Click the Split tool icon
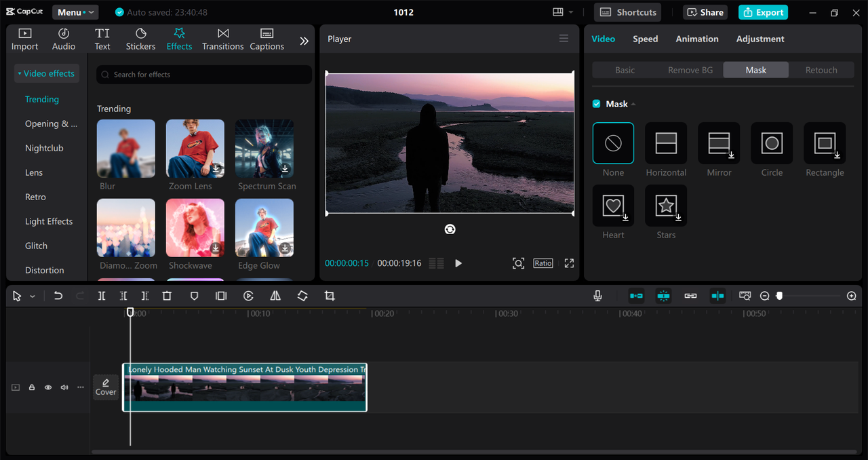The width and height of the screenshot is (868, 460). click(x=102, y=296)
